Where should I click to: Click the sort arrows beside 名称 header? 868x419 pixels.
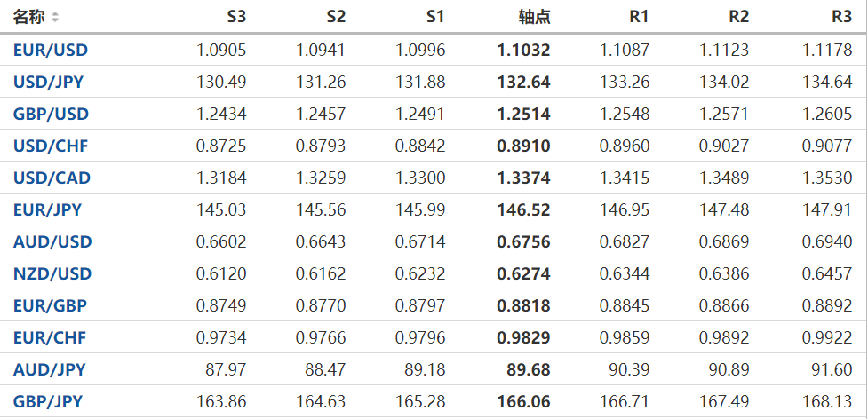(55, 18)
